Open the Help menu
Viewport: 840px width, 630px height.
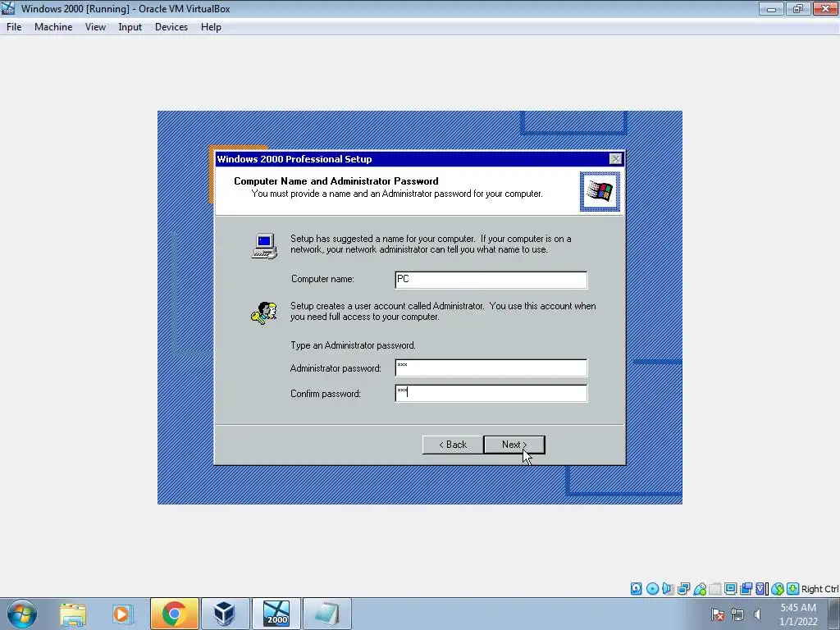[211, 27]
